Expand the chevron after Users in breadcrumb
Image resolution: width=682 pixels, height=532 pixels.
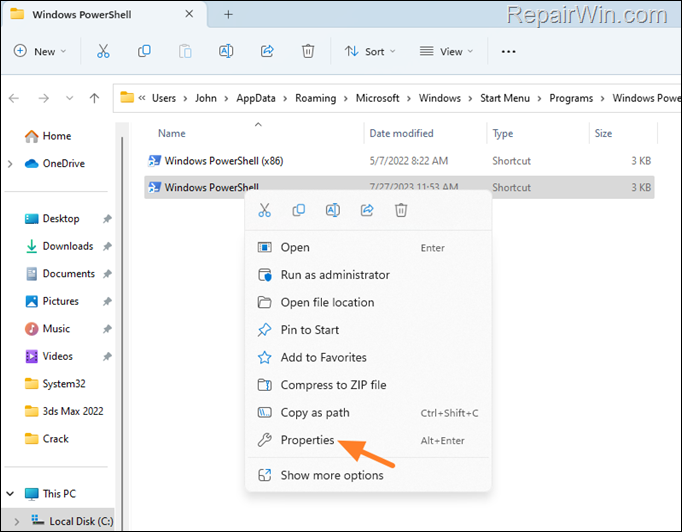pos(185,98)
